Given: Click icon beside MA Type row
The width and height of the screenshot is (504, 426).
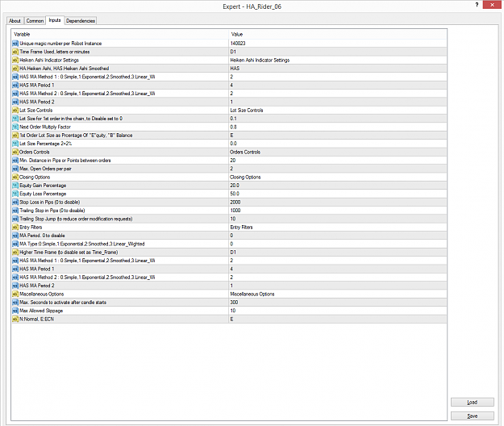Looking at the screenshot, I should pyautogui.click(x=15, y=244).
